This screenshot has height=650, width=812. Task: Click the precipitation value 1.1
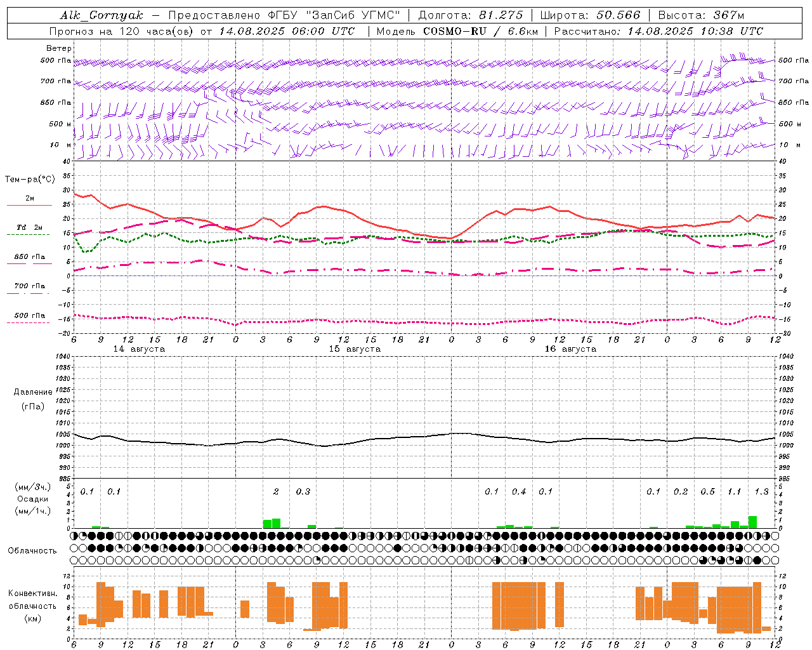point(735,492)
